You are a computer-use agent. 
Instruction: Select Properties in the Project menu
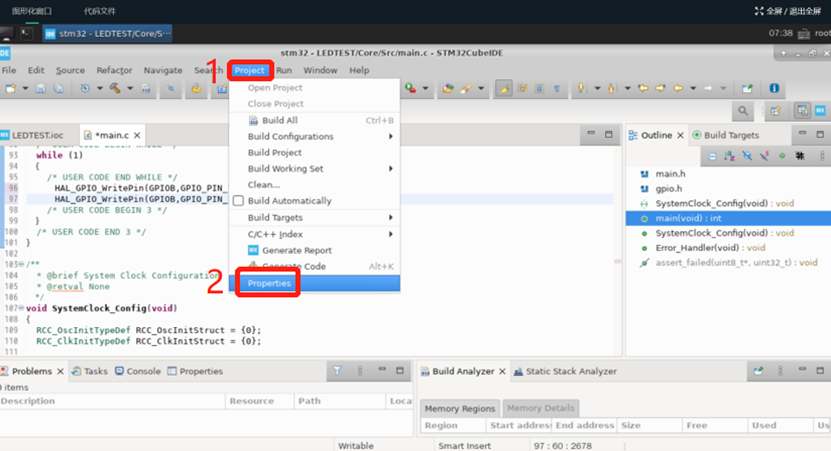click(x=314, y=283)
